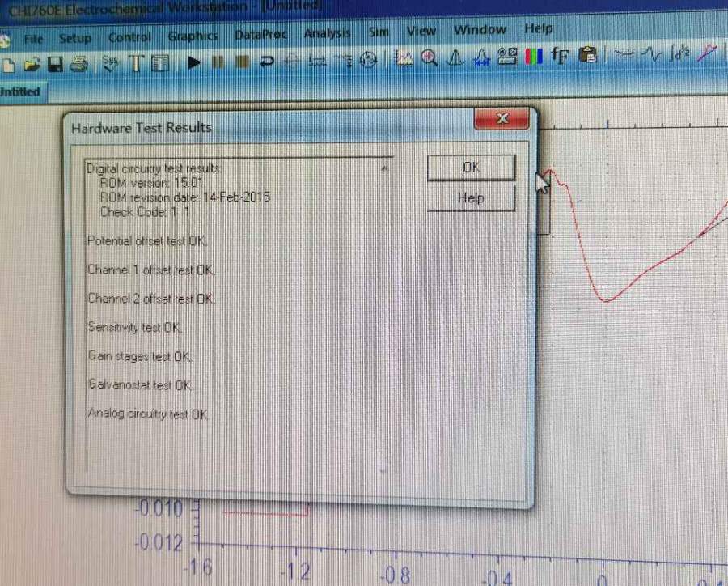
Task: Open the Sim menu
Action: click(x=379, y=32)
